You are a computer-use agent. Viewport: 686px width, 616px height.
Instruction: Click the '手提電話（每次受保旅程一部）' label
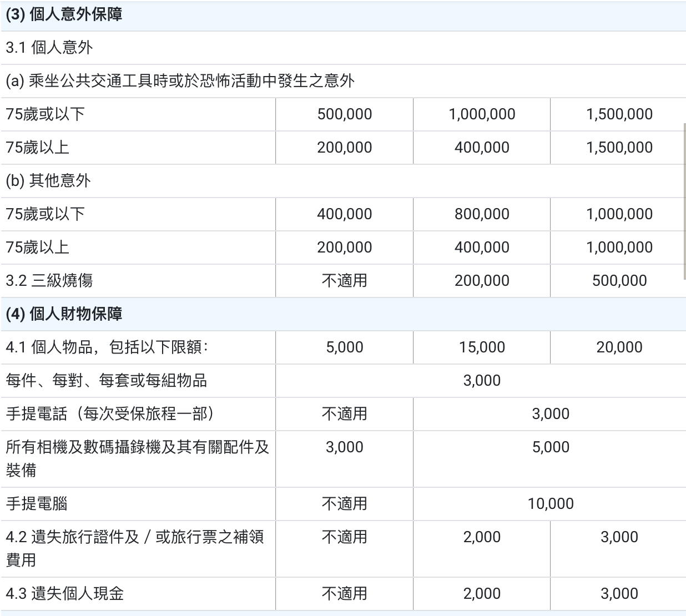tap(110, 414)
